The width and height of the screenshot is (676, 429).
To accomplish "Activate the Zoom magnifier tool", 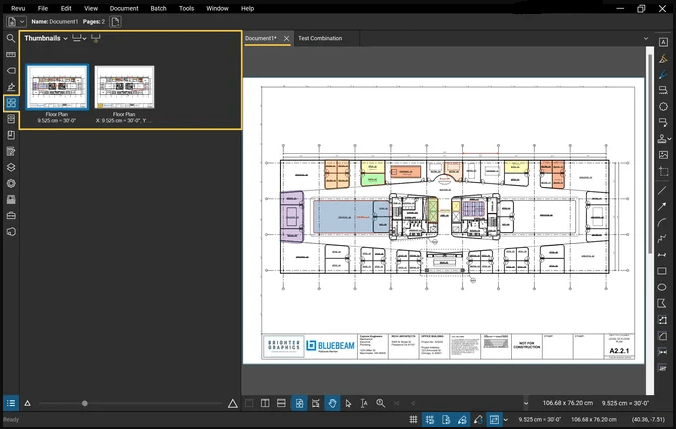I will (x=380, y=403).
